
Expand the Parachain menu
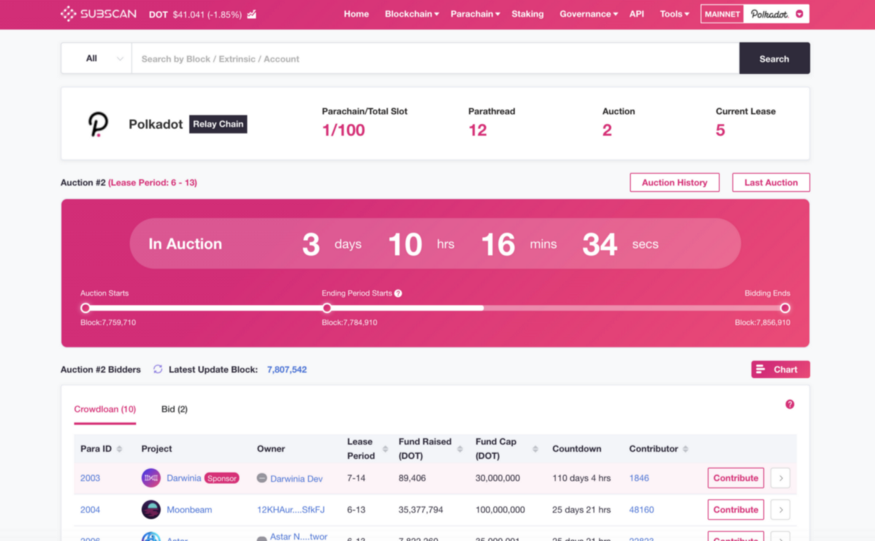click(x=475, y=14)
